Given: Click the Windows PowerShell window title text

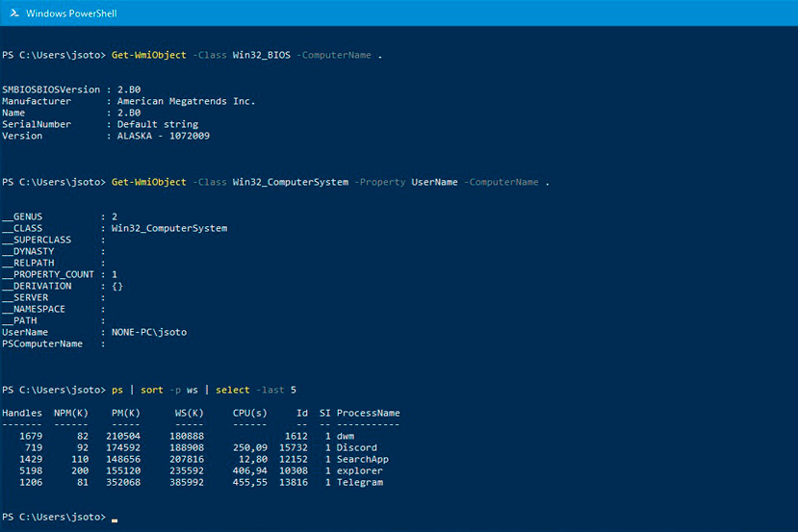Looking at the screenshot, I should pos(73,13).
